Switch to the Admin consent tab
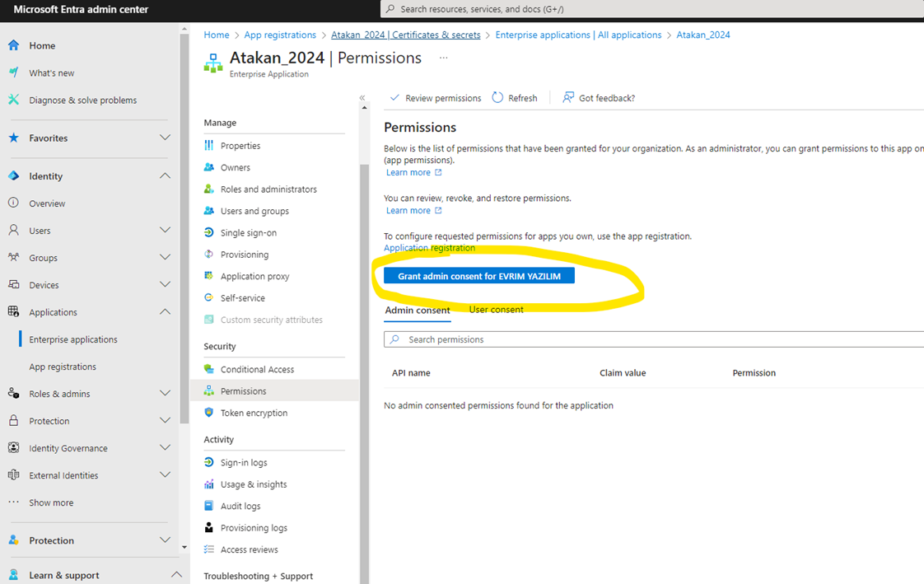The width and height of the screenshot is (924, 584). tap(418, 310)
